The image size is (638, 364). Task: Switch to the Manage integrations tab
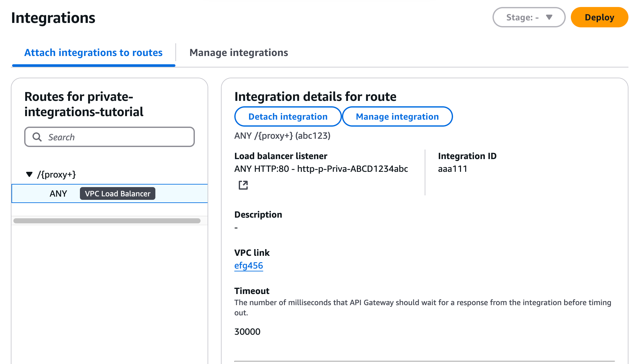238,52
